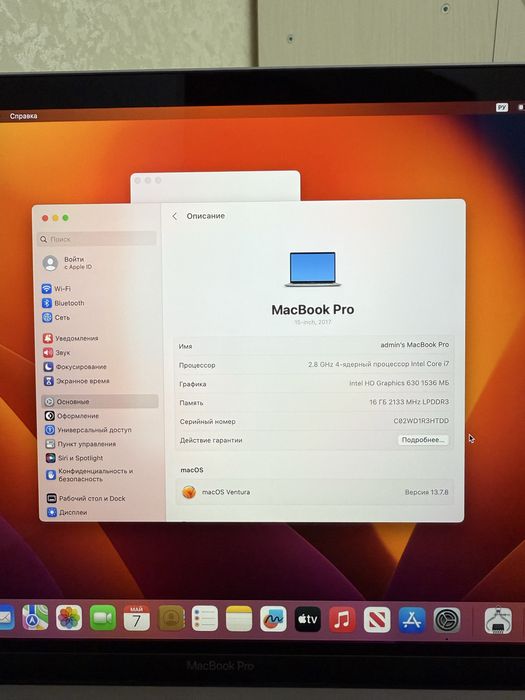Select Основные (General) in the sidebar
This screenshot has height=700, width=525.
100,401
